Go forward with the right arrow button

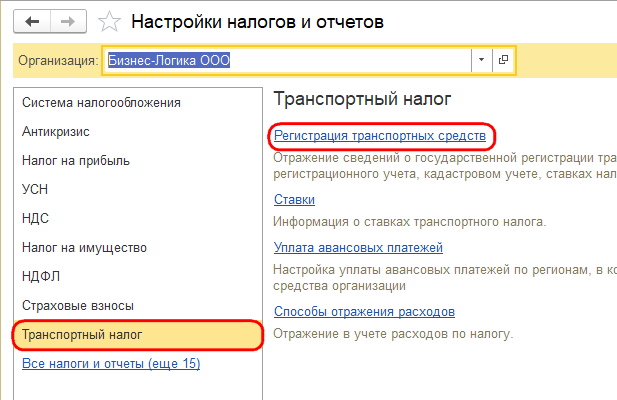point(68,22)
